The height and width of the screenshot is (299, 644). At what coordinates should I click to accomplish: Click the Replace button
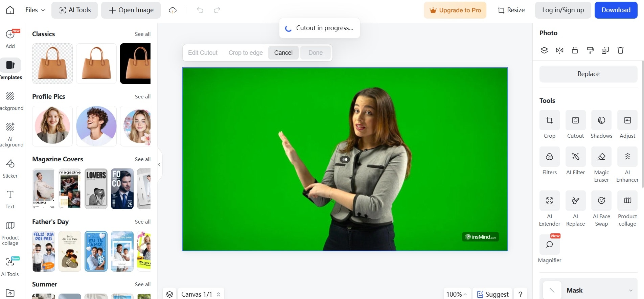point(589,74)
